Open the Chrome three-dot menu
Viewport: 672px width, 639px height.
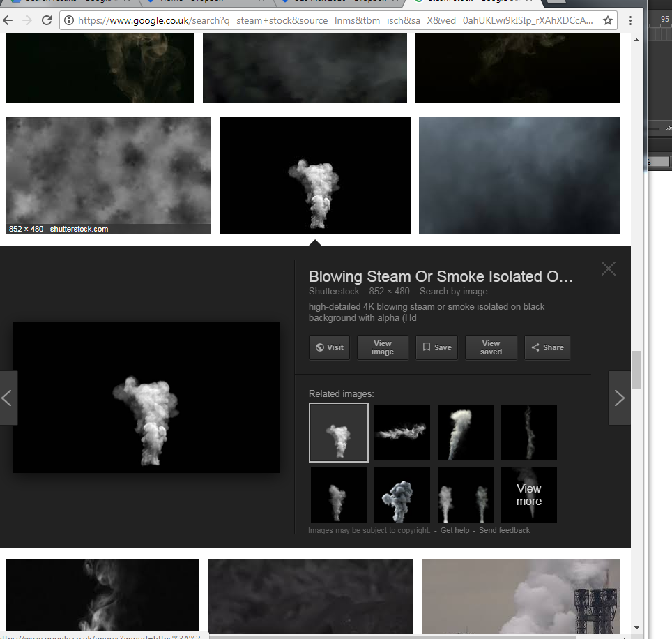(632, 20)
